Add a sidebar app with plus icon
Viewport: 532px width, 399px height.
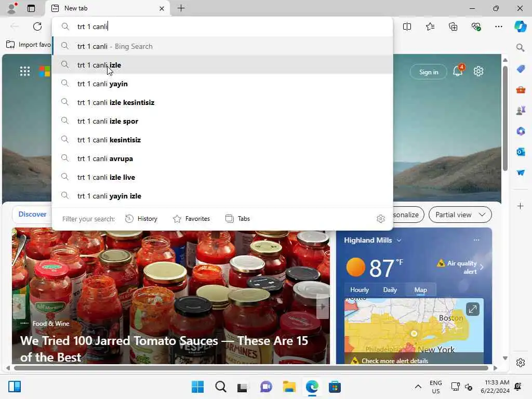520,206
